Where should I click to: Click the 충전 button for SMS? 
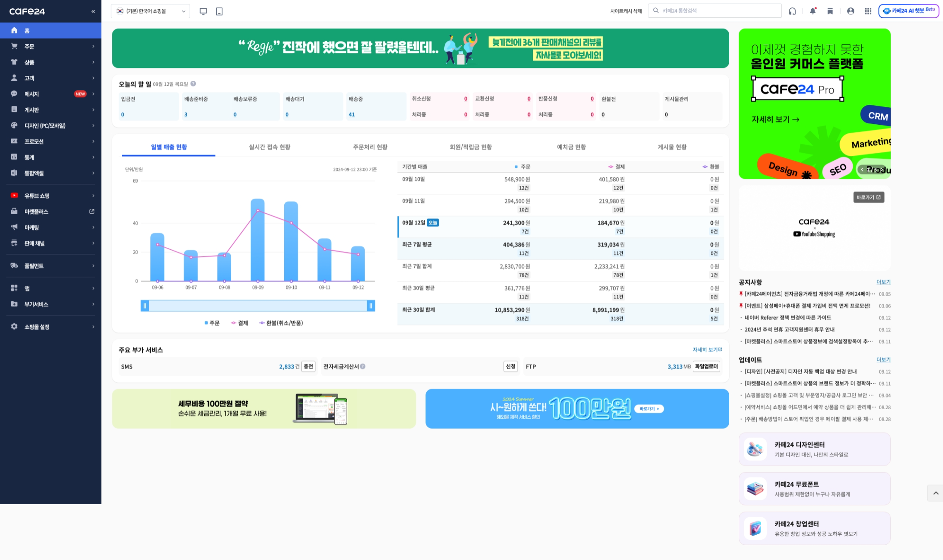tap(308, 366)
